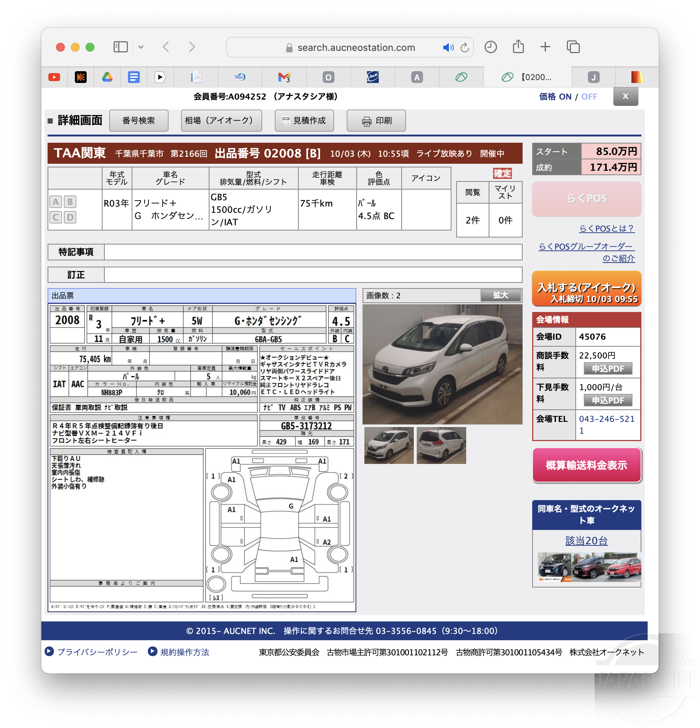
Task: Turn price display OFF
Action: pyautogui.click(x=589, y=97)
